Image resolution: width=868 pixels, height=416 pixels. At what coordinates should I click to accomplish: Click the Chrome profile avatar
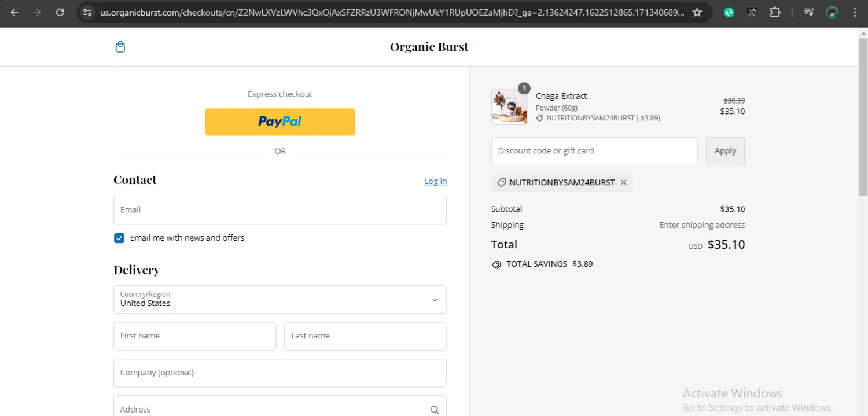(x=832, y=12)
